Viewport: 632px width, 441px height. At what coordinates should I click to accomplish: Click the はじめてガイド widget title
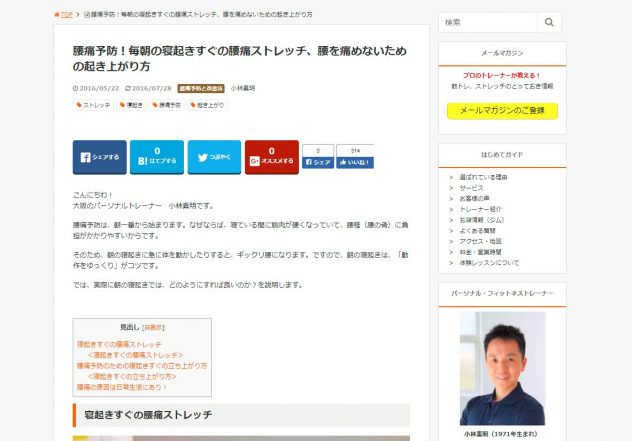(502, 154)
